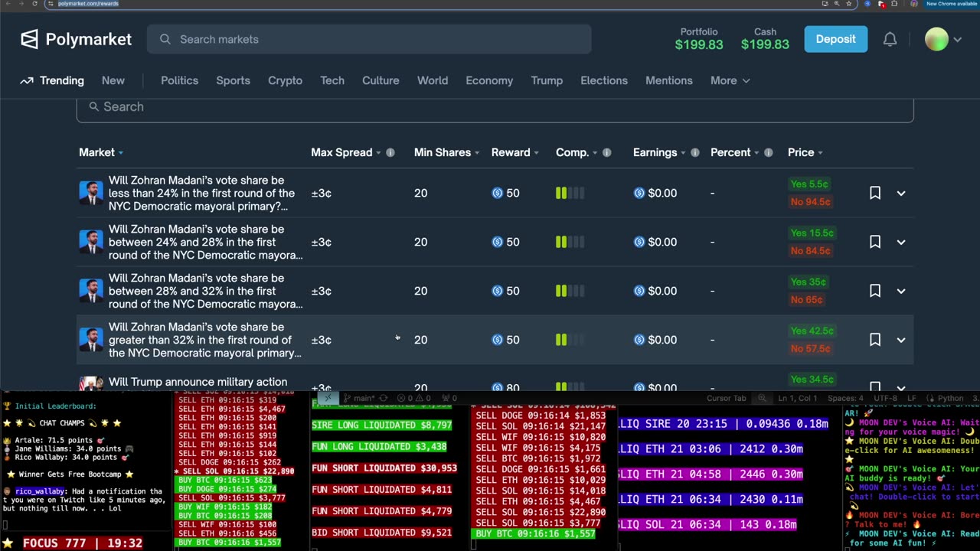The width and height of the screenshot is (980, 551).
Task: Click Yes 15.5¢ price
Action: point(812,233)
